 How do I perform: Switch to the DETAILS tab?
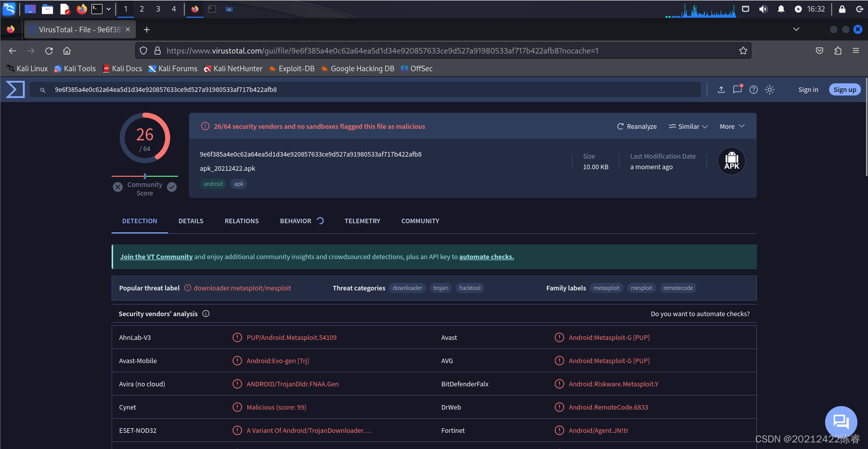click(191, 221)
